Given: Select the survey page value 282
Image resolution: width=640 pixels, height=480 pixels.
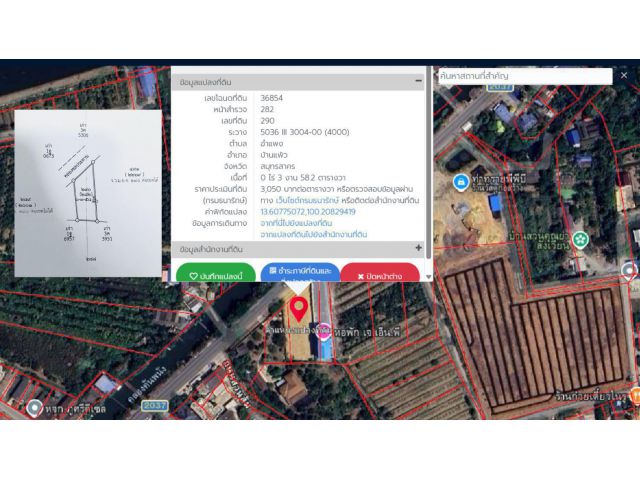Looking at the screenshot, I should [x=267, y=109].
